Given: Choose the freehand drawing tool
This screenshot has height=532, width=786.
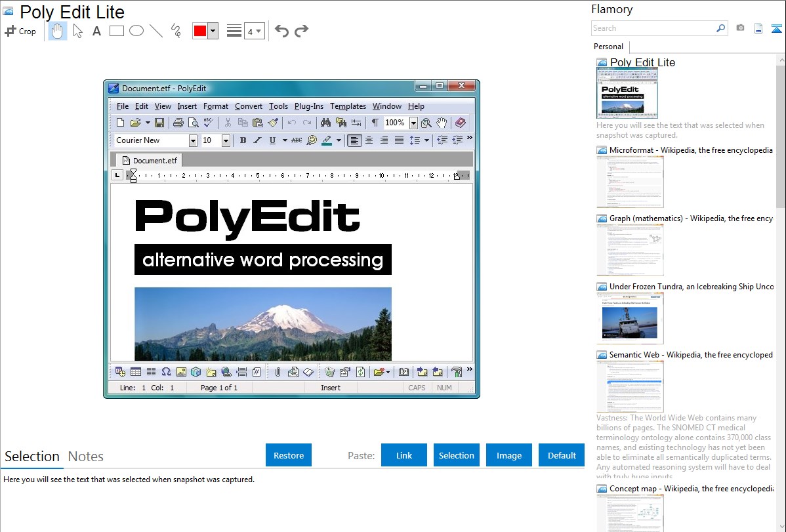Looking at the screenshot, I should coord(176,31).
